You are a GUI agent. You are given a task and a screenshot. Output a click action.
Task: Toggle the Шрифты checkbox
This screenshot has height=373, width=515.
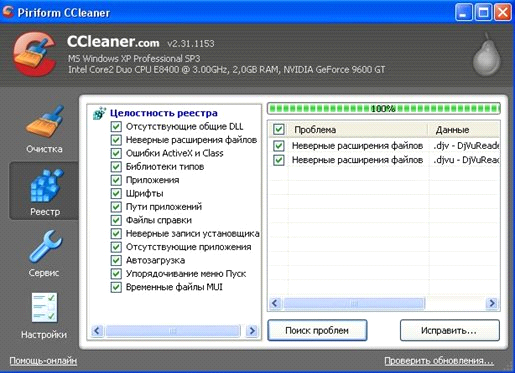point(116,193)
